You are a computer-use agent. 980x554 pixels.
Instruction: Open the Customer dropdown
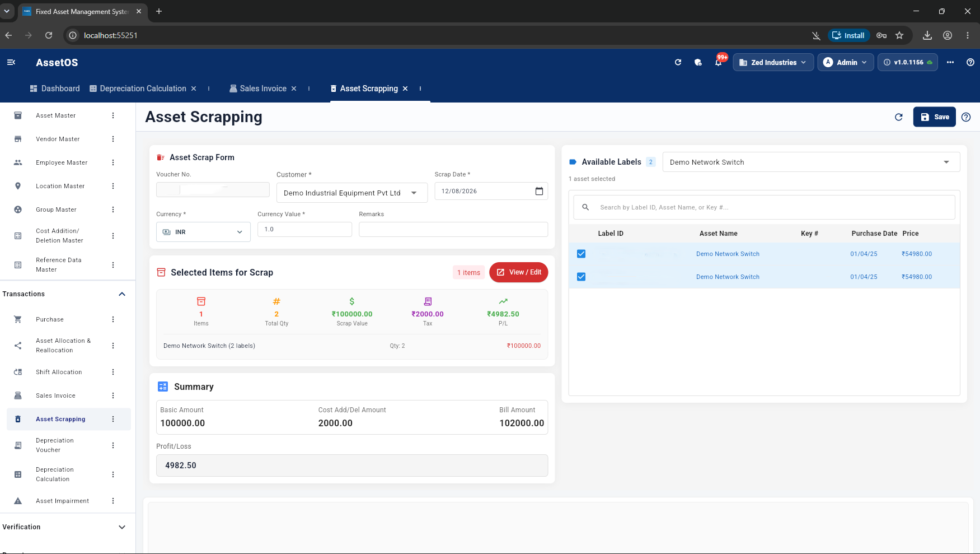click(352, 193)
